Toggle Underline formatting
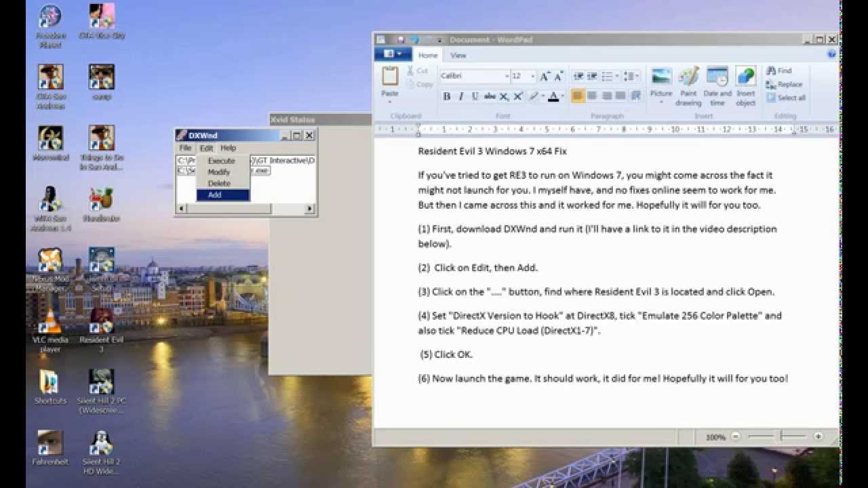This screenshot has height=488, width=868. coord(475,96)
